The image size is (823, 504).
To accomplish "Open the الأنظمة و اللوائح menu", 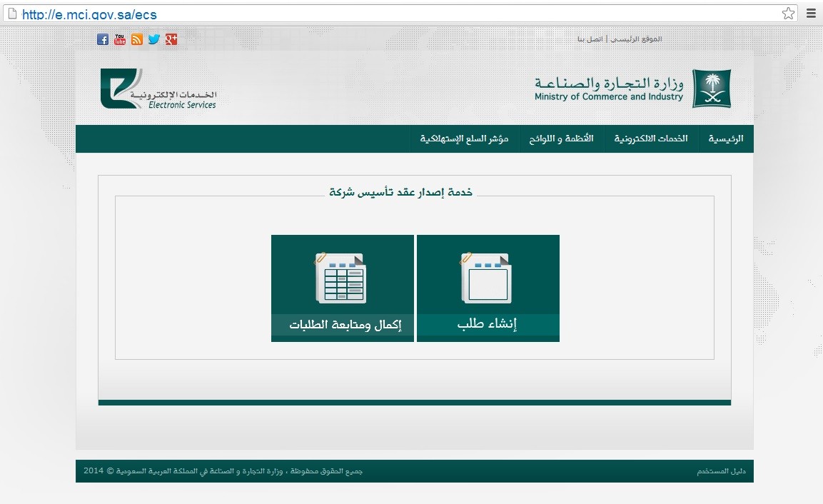I will tap(561, 139).
